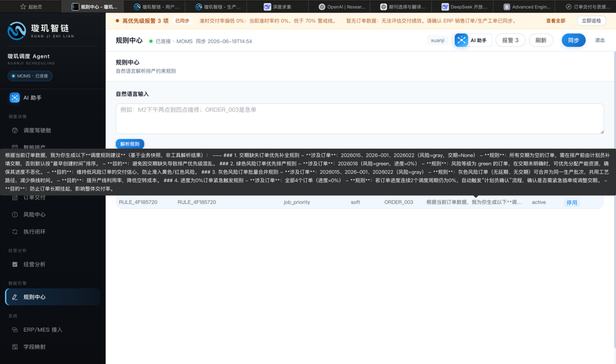
Task: Click the 璇玑智链 logo icon
Action: coord(17,31)
